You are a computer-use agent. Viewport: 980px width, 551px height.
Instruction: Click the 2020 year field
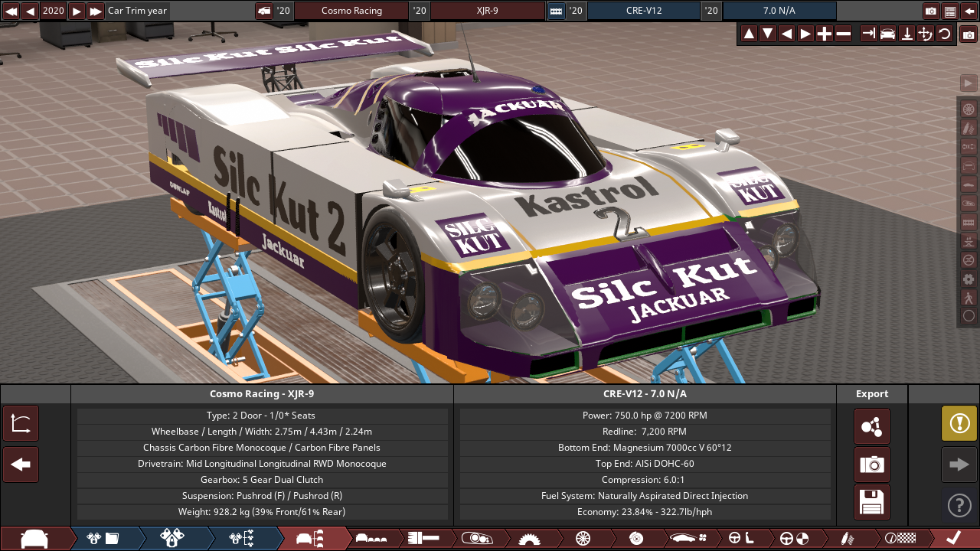(x=54, y=11)
